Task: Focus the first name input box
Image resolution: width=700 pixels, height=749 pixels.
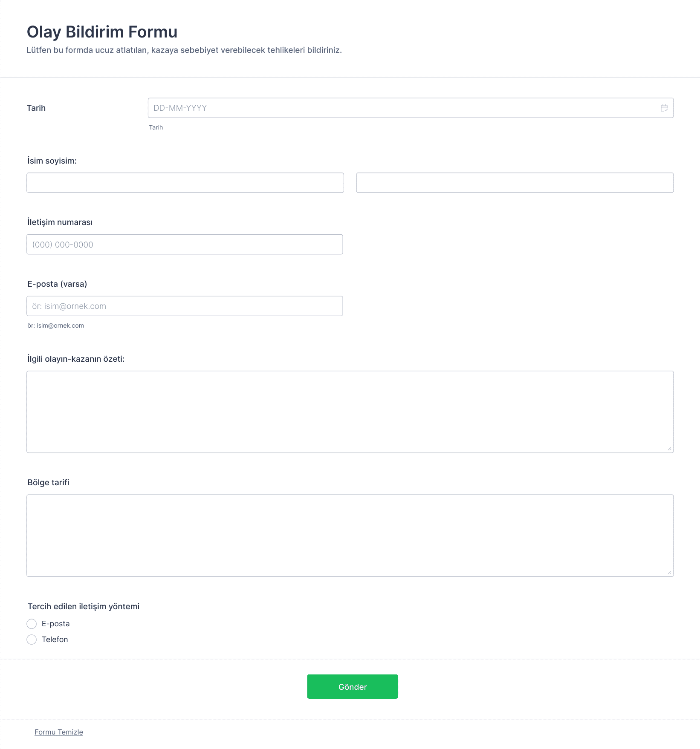Action: tap(185, 183)
